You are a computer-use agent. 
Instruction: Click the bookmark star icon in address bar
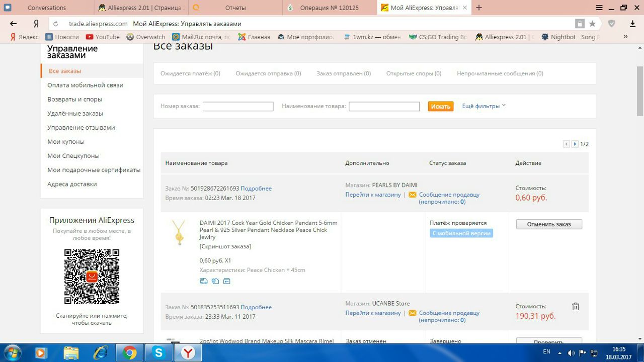pos(593,24)
